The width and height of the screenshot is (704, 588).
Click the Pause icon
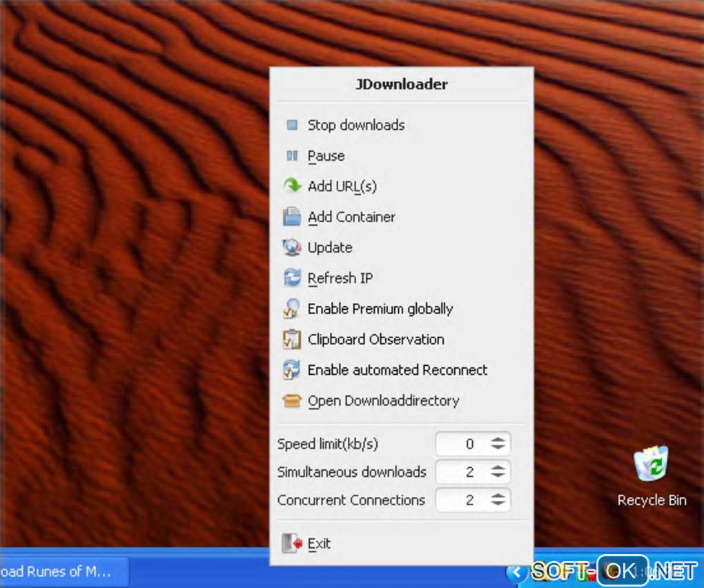292,156
